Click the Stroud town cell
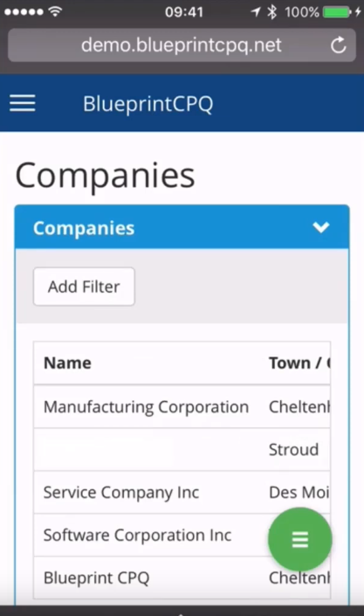Screen dimensions: 364x616 (x=293, y=449)
